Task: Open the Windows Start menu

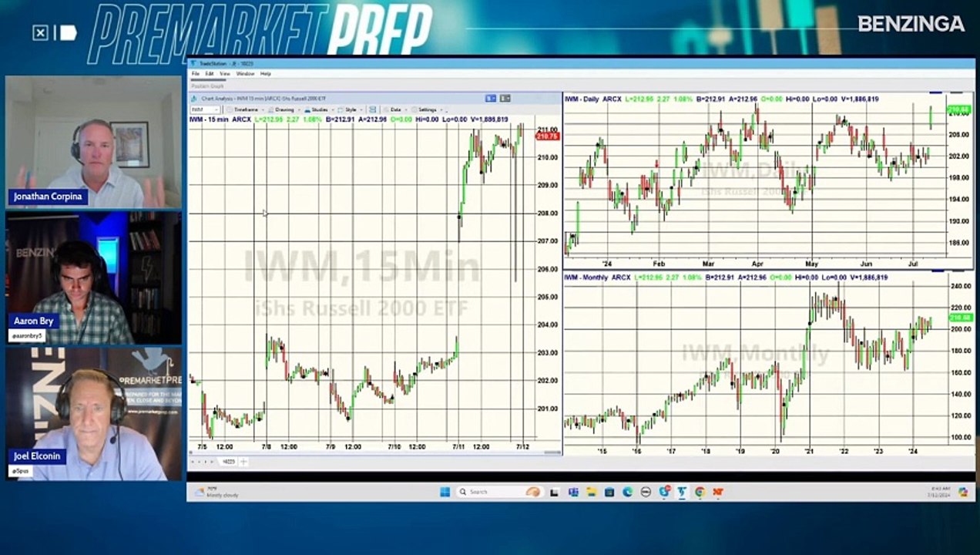Action: pos(445,492)
